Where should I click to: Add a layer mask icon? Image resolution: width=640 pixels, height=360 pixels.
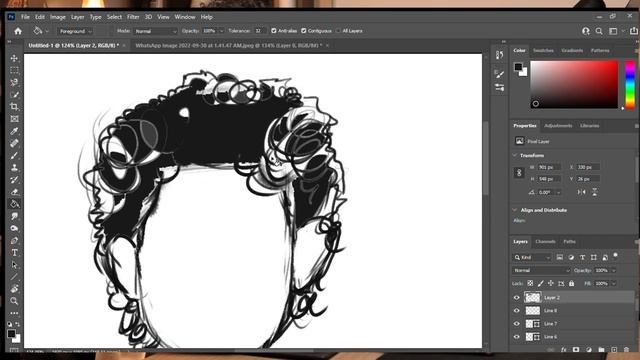576,350
